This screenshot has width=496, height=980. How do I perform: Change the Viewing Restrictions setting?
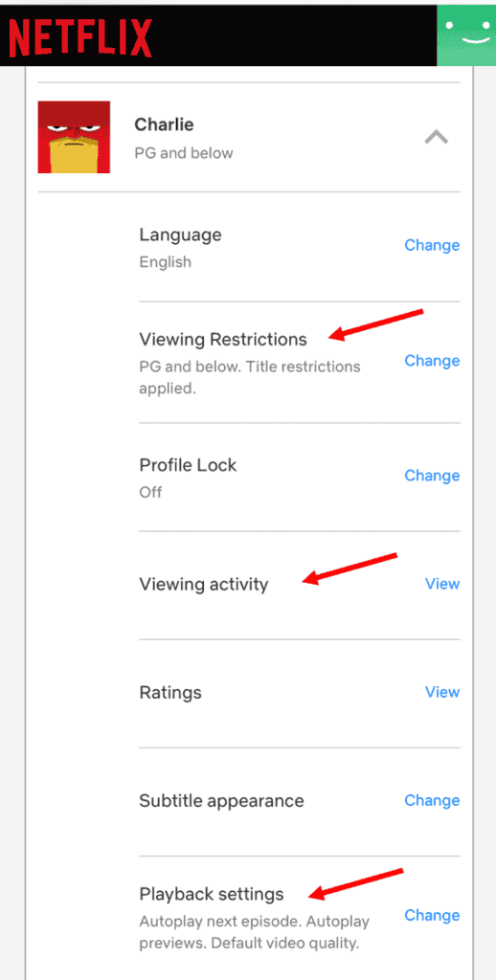click(432, 361)
